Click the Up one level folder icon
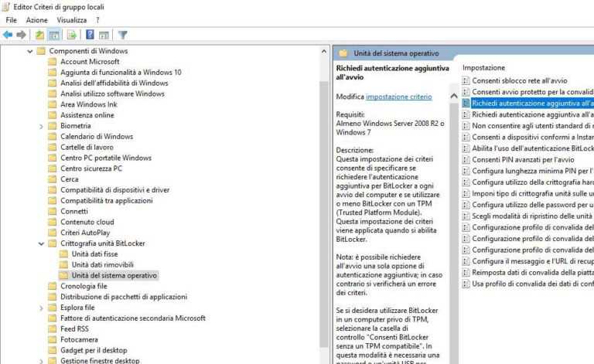 click(x=39, y=35)
